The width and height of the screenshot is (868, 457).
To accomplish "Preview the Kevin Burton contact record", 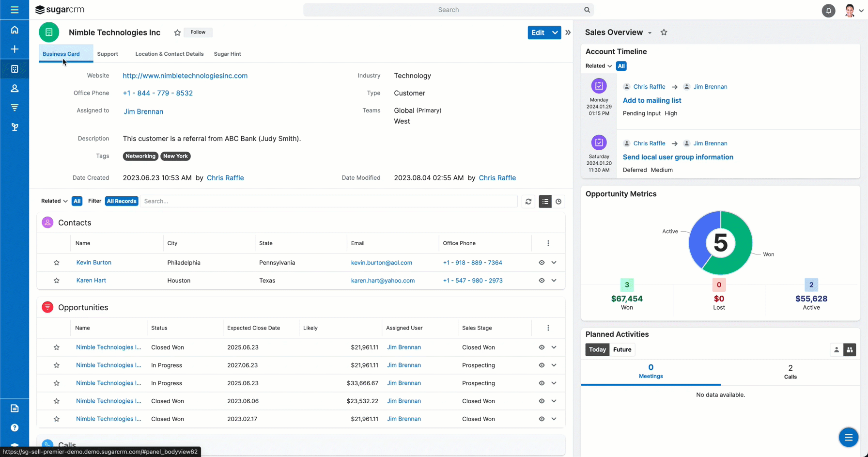I will (542, 263).
